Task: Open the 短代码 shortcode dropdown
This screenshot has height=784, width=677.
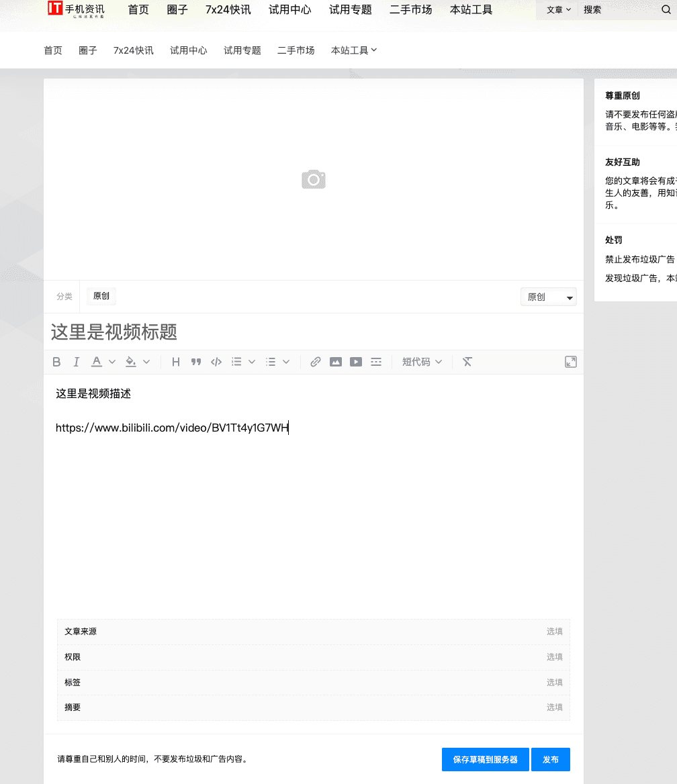Action: click(422, 362)
